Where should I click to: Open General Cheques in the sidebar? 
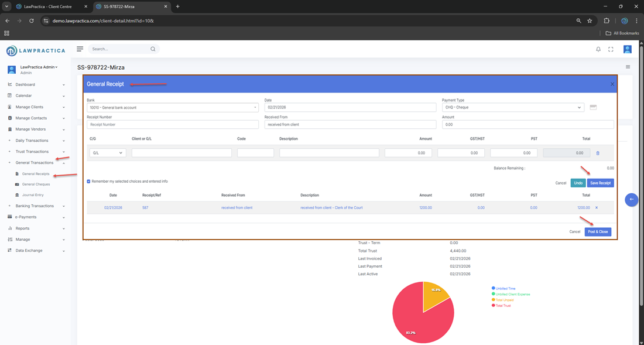36,185
